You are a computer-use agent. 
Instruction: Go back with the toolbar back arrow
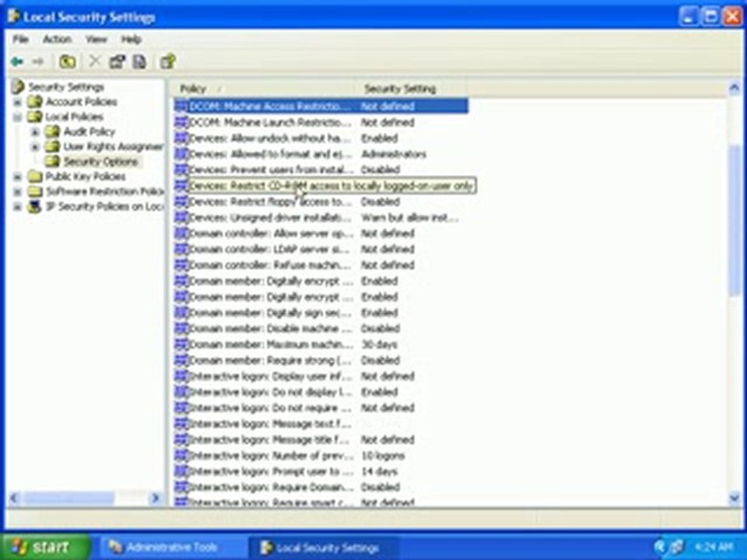click(17, 61)
